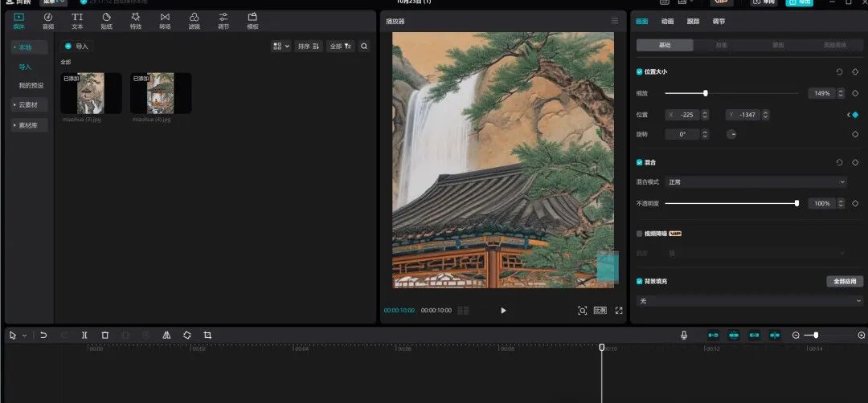
Task: Open the player panel hamburger menu
Action: pos(615,21)
